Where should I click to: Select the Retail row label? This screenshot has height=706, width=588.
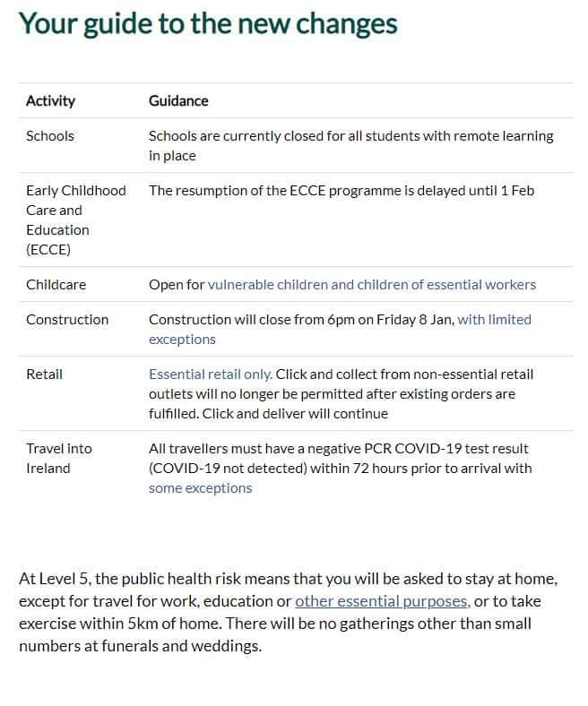(x=44, y=375)
